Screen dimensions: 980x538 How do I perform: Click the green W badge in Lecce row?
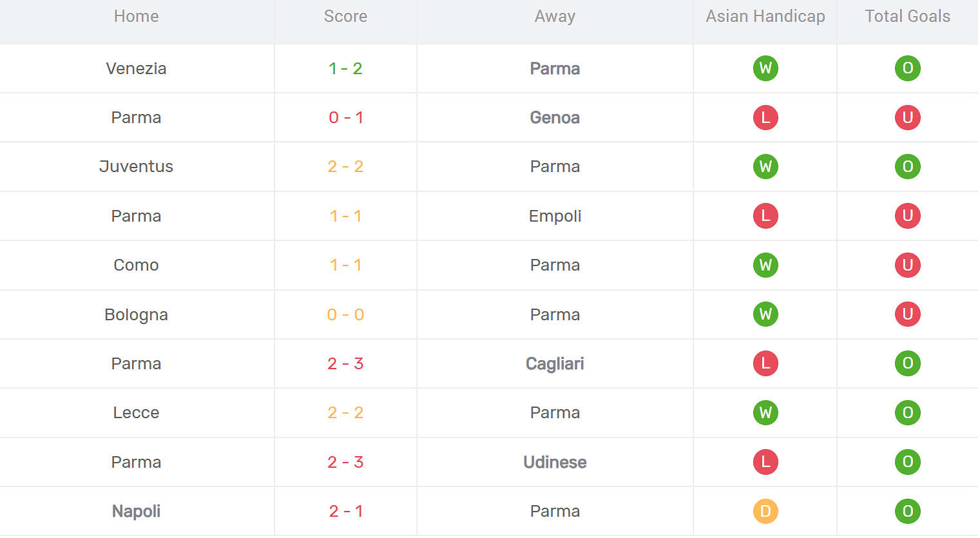click(x=765, y=412)
